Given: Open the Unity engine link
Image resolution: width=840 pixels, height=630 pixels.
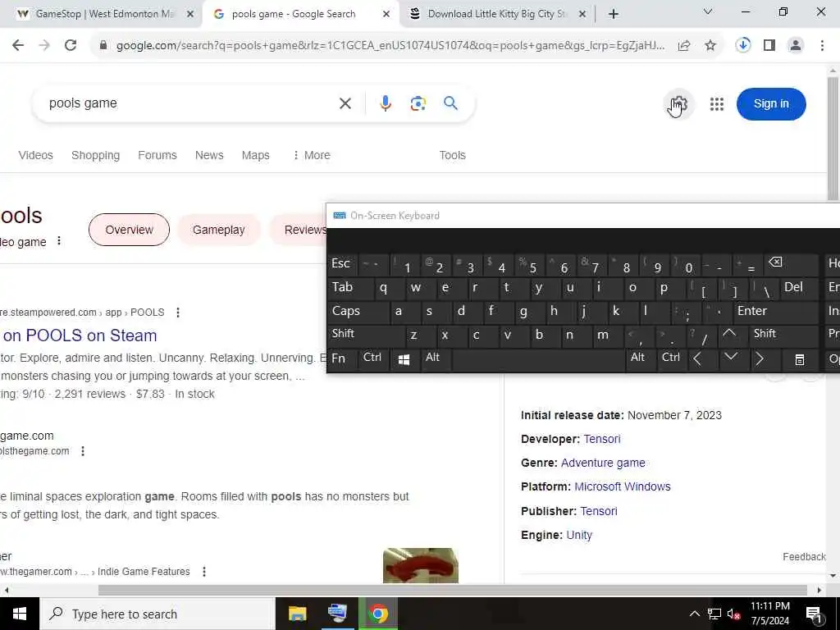Looking at the screenshot, I should click(579, 535).
